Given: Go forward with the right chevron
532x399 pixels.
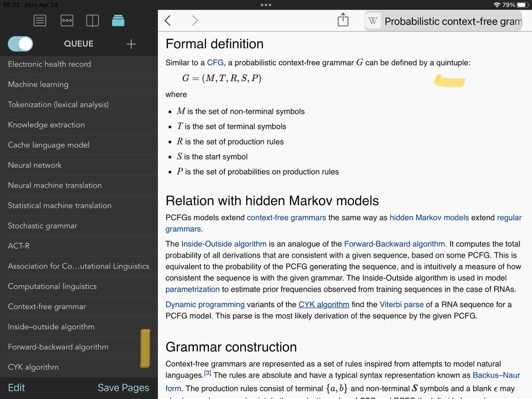Looking at the screenshot, I should point(195,20).
